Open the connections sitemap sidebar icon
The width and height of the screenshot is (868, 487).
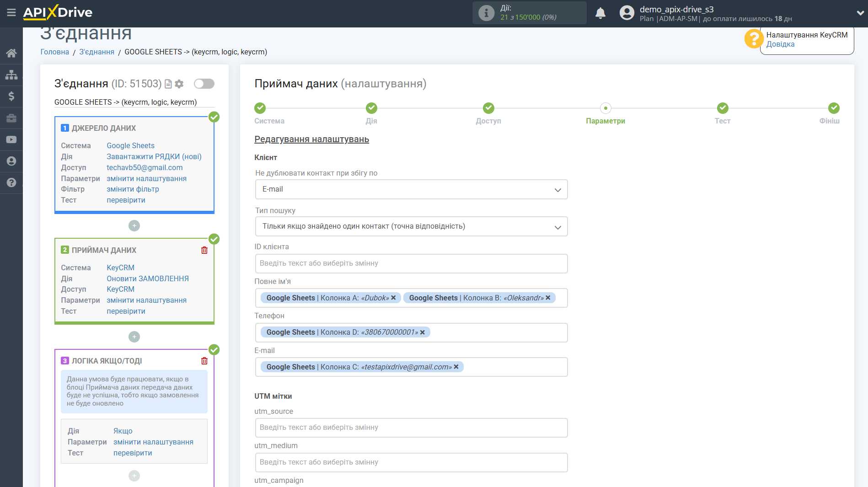pos(11,75)
